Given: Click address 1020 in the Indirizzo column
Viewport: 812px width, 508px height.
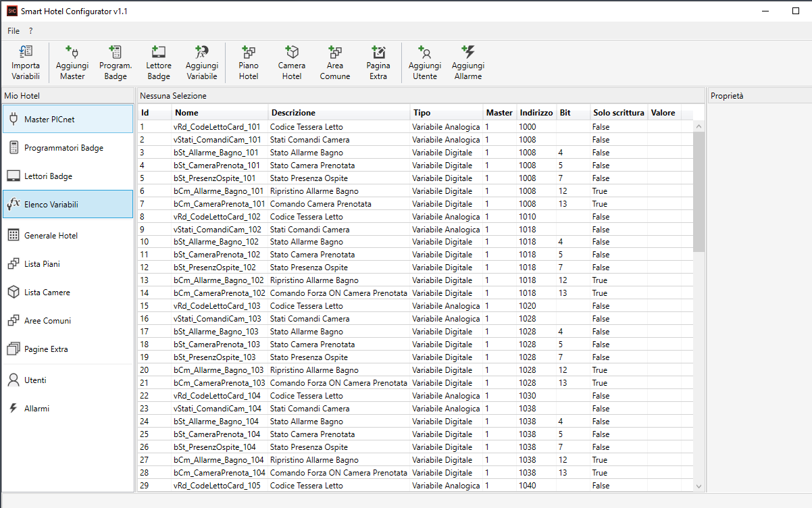Looking at the screenshot, I should coord(528,306).
